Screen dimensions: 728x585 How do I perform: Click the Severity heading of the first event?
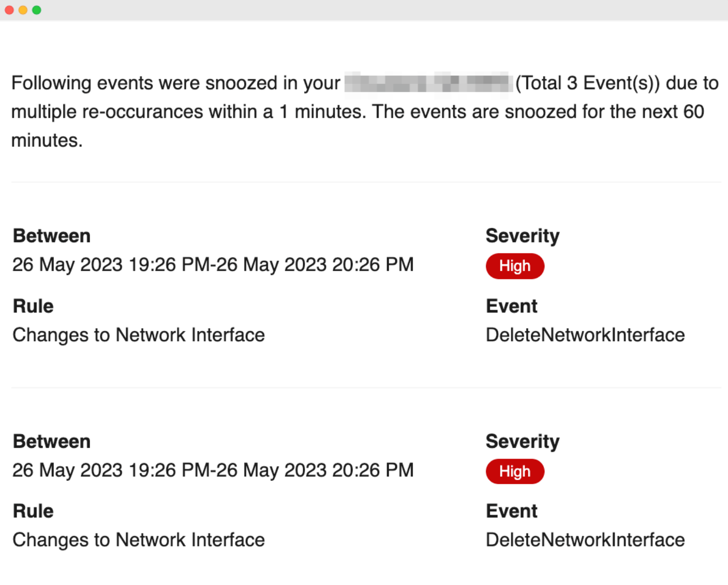tap(522, 236)
